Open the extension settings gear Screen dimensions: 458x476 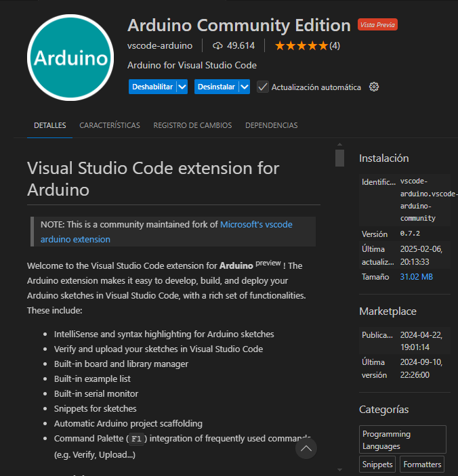coord(374,87)
